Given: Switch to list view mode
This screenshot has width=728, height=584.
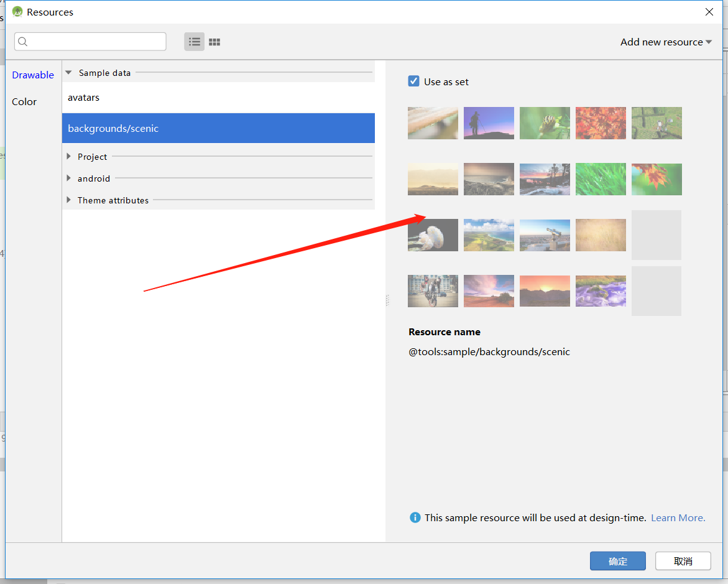Looking at the screenshot, I should [x=195, y=42].
